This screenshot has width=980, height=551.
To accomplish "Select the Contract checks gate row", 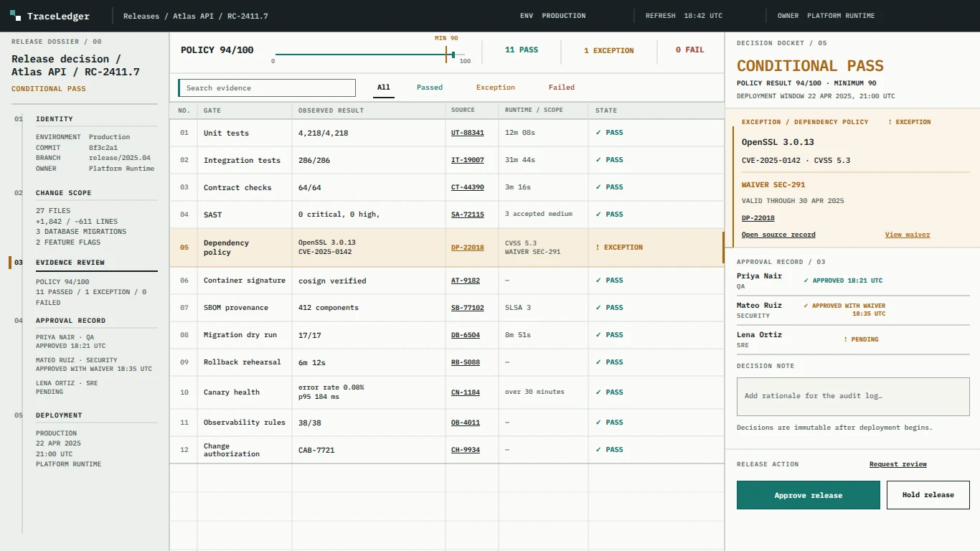I will pyautogui.click(x=446, y=187).
